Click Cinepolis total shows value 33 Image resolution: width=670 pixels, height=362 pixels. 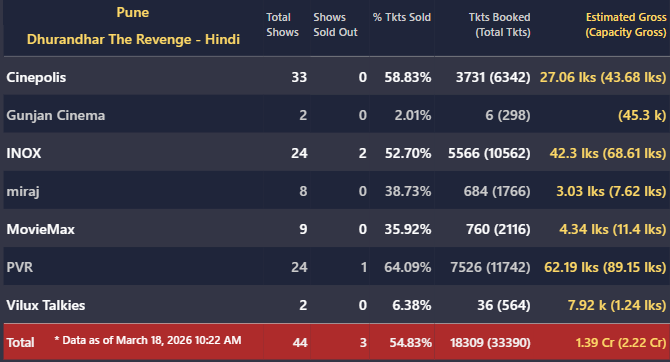(x=299, y=77)
